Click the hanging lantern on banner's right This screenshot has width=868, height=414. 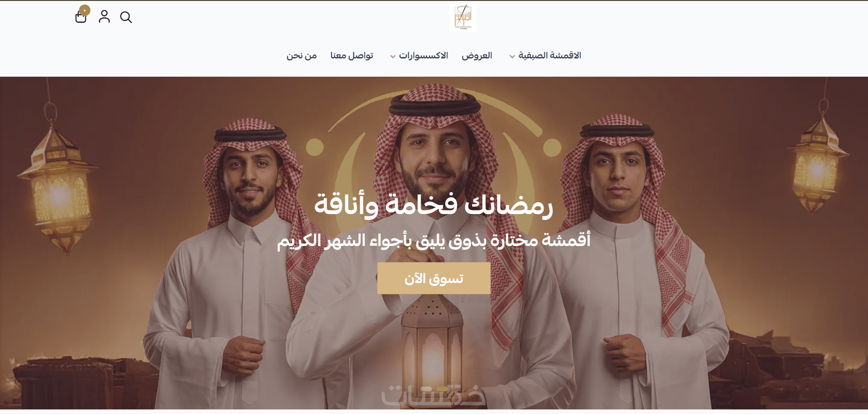click(817, 160)
